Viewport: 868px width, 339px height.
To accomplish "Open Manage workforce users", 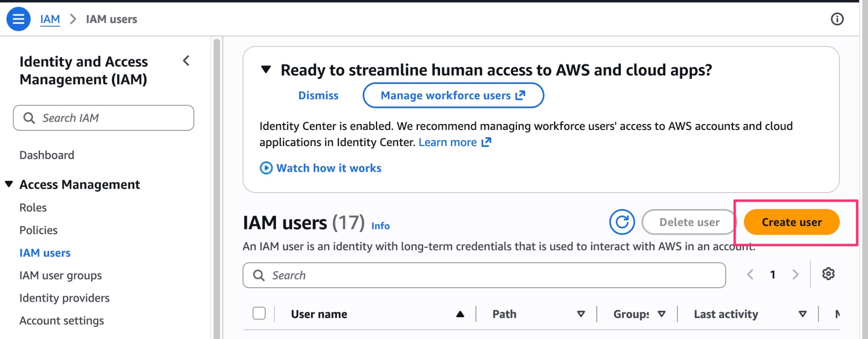I will (x=453, y=95).
